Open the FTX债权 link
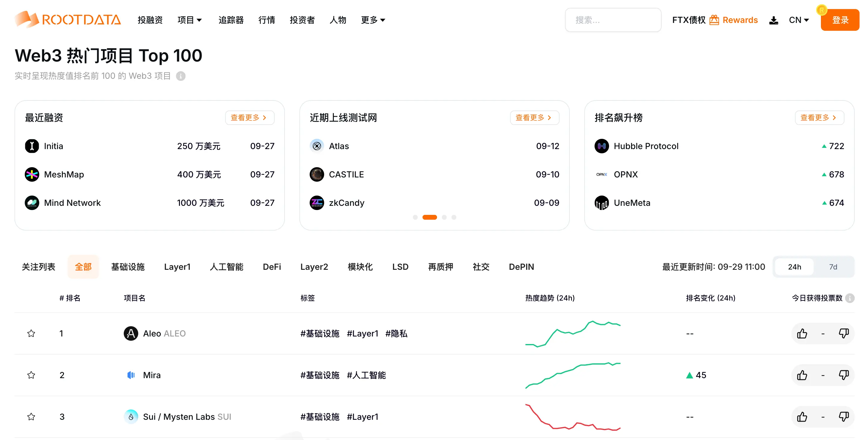Viewport: 868px width, 440px height. [689, 20]
